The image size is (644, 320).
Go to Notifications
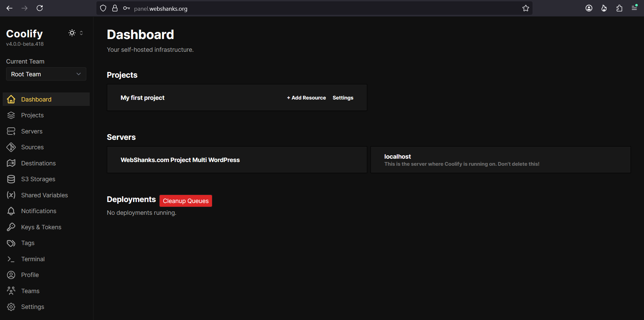coord(46,211)
